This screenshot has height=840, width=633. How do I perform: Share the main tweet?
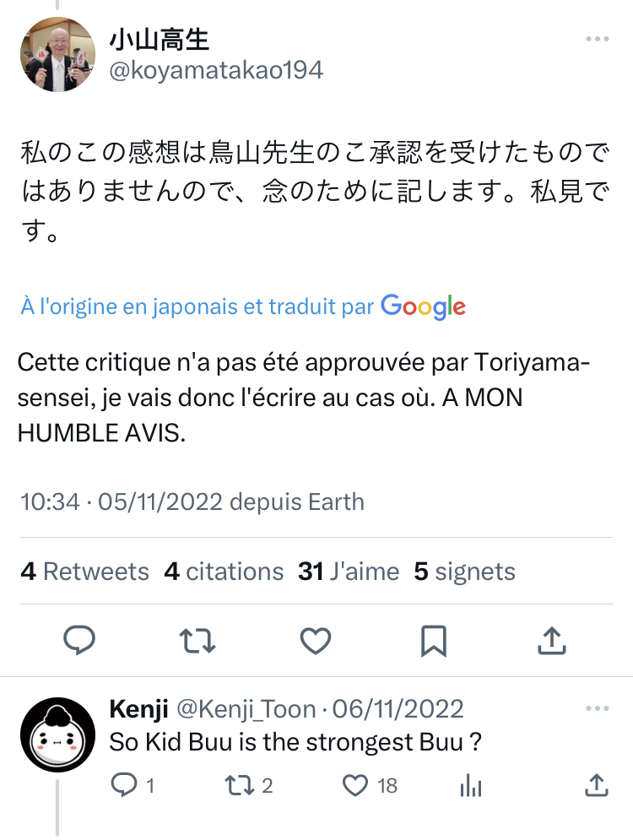[x=551, y=642]
